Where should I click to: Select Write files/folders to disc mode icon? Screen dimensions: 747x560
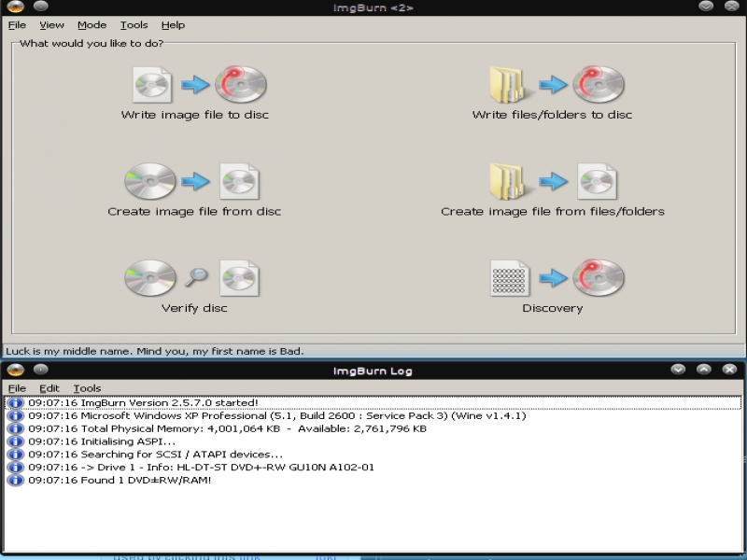tap(552, 85)
